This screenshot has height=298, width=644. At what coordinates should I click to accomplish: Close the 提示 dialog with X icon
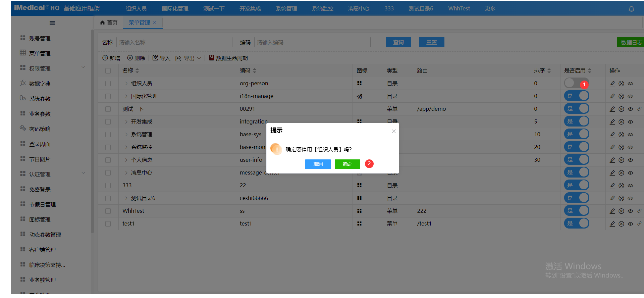coord(394,131)
